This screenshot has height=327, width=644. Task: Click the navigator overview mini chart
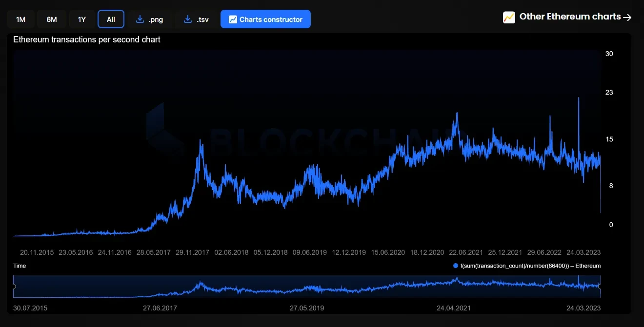[306, 287]
